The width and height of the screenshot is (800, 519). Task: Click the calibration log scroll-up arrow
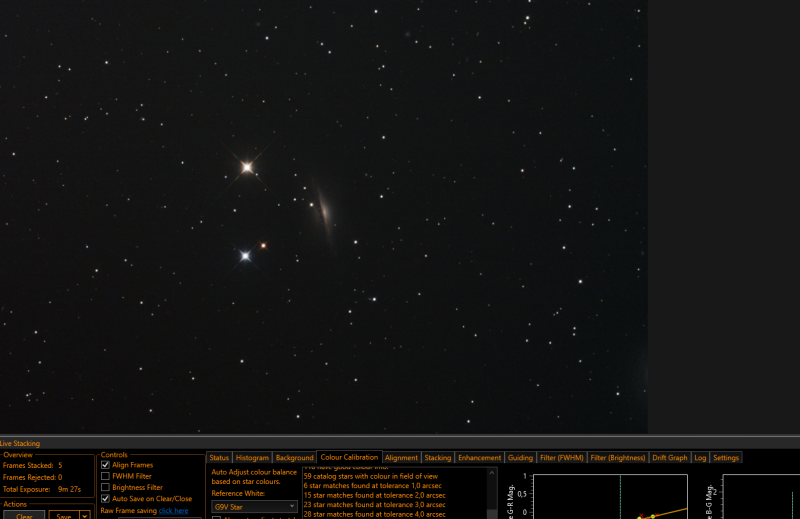[491, 473]
